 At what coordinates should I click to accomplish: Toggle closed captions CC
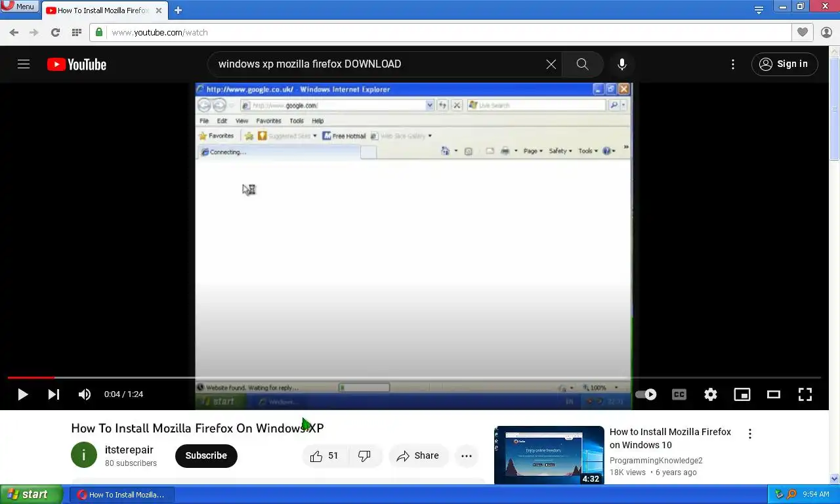(679, 394)
